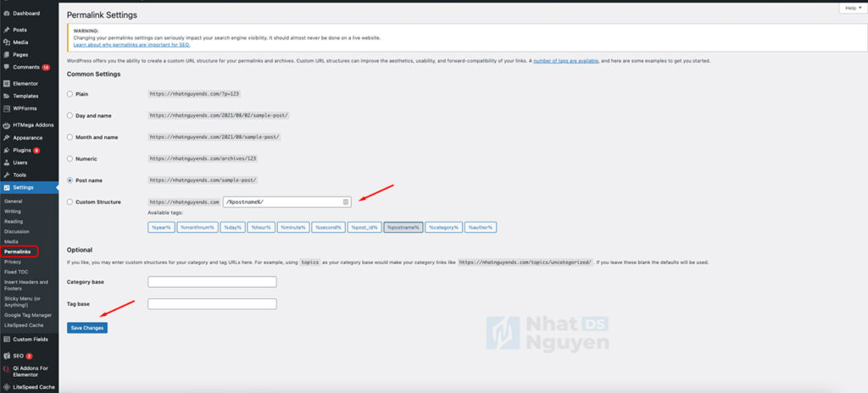This screenshot has height=393, width=868.
Task: Insert the %minute% tag
Action: tap(292, 228)
